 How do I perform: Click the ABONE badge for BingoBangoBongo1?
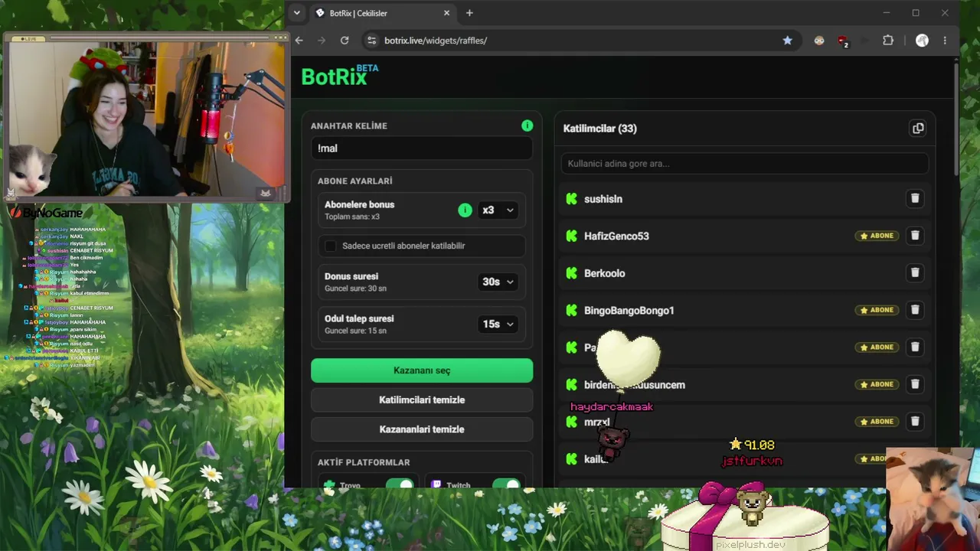point(877,310)
